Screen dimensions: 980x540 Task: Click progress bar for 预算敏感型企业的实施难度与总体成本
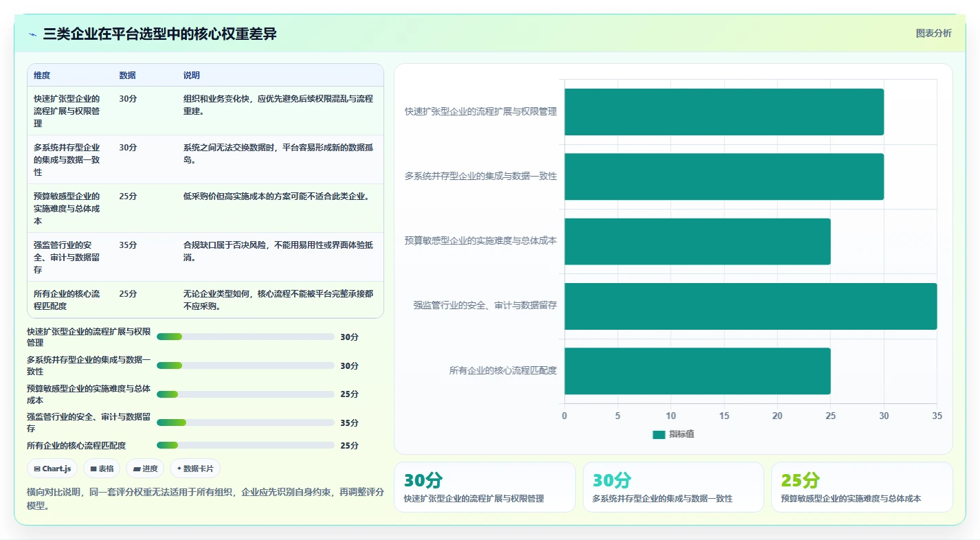(245, 394)
